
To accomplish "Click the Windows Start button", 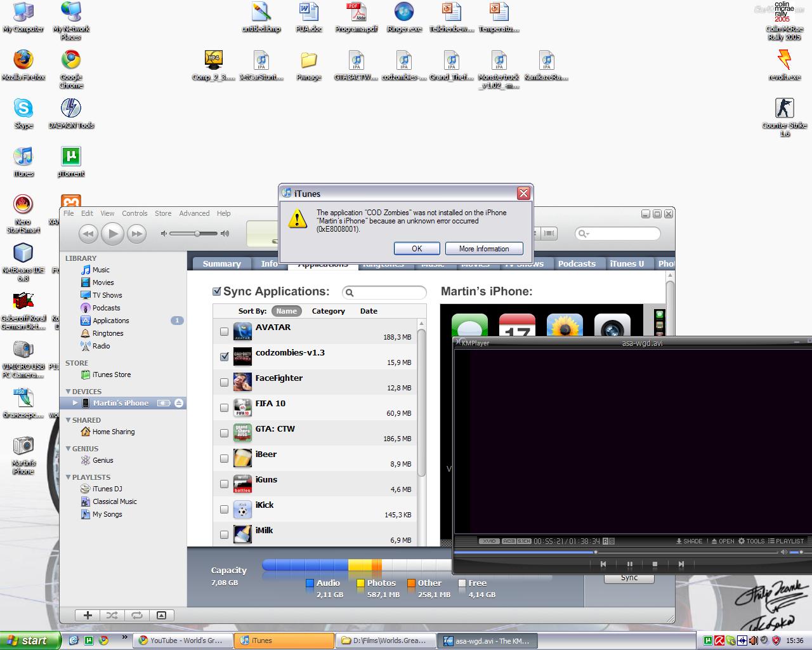I will pyautogui.click(x=30, y=640).
